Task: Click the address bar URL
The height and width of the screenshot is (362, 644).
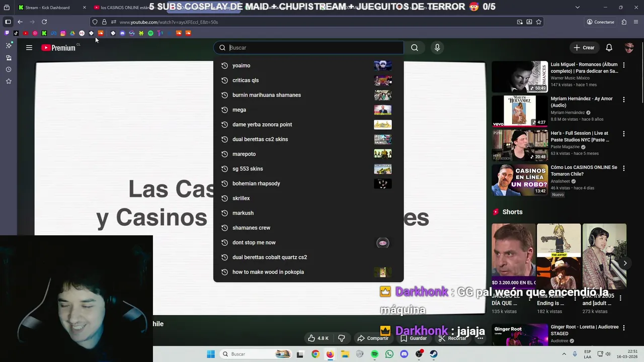Action: pyautogui.click(x=169, y=22)
